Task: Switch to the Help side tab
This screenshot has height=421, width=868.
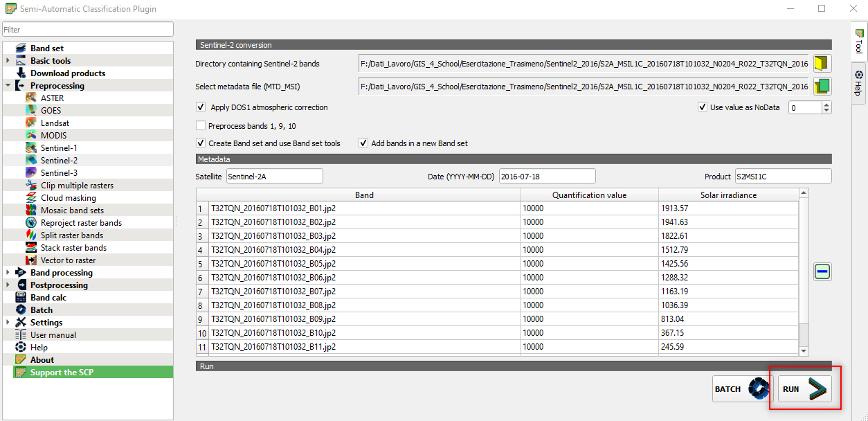Action: 859,82
